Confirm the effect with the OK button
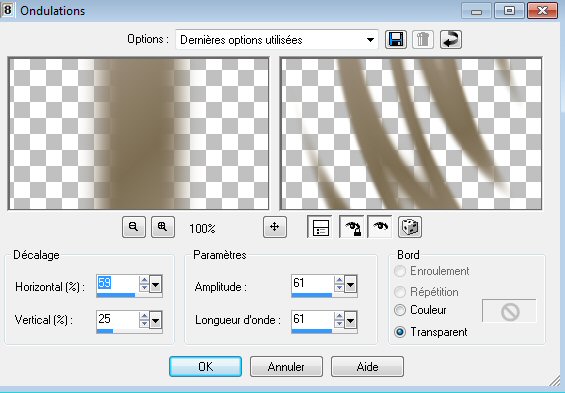This screenshot has width=565, height=393. pyautogui.click(x=205, y=367)
